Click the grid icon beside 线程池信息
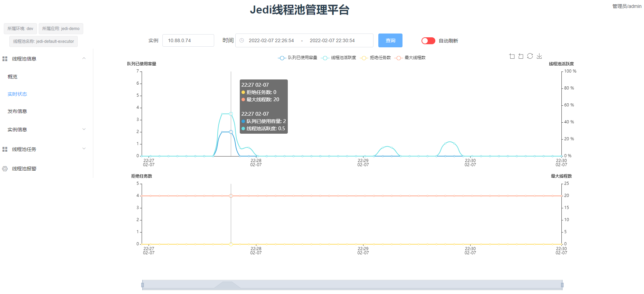Image resolution: width=644 pixels, height=294 pixels. click(x=5, y=59)
